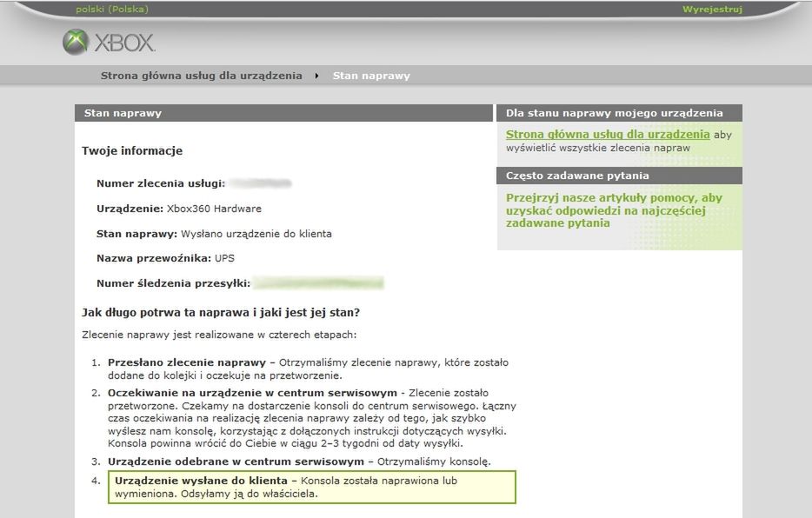The height and width of the screenshot is (518, 812).
Task: Click Zlecenie naprawy jest realizowane sentence
Action: (219, 335)
